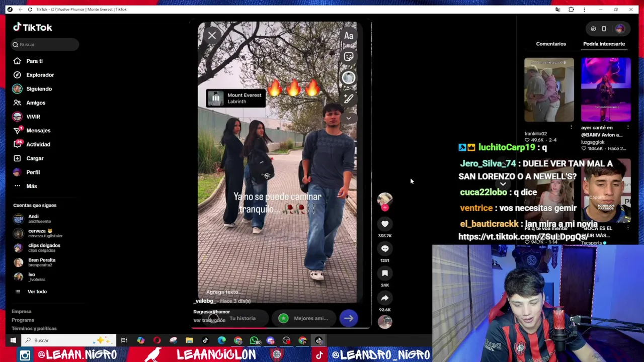Save the video with the bookmark icon
The height and width of the screenshot is (362, 644).
click(385, 273)
